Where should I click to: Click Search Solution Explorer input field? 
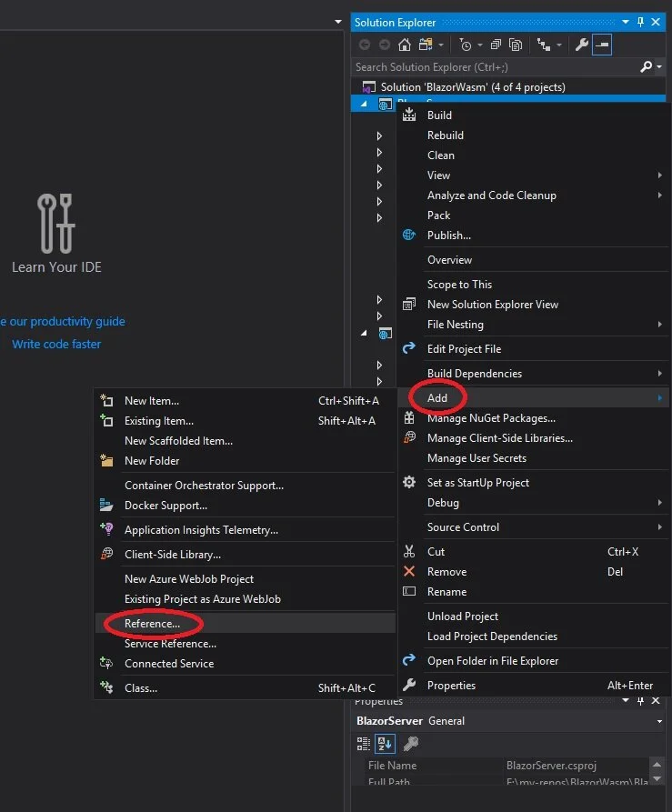pyautogui.click(x=495, y=66)
